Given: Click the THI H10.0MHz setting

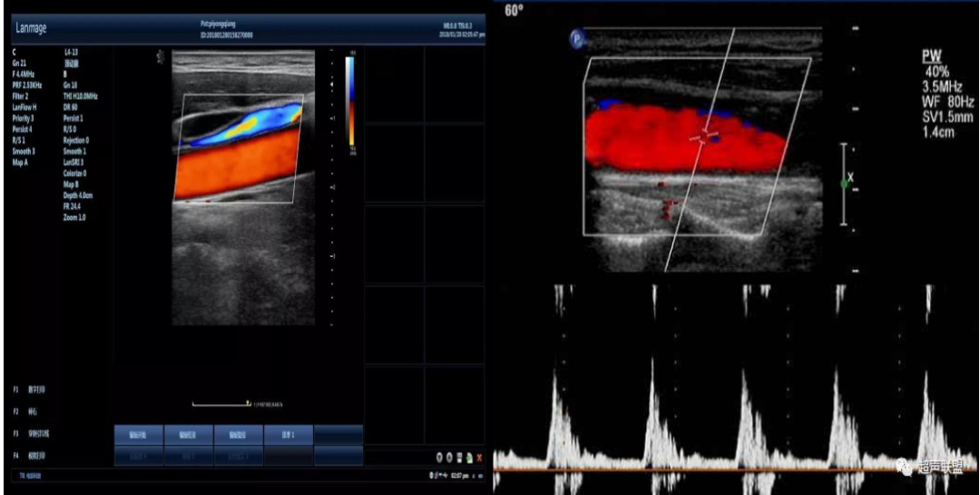Looking at the screenshot, I should [81, 96].
